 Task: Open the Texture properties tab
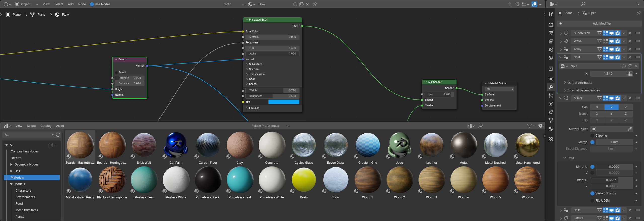click(551, 139)
